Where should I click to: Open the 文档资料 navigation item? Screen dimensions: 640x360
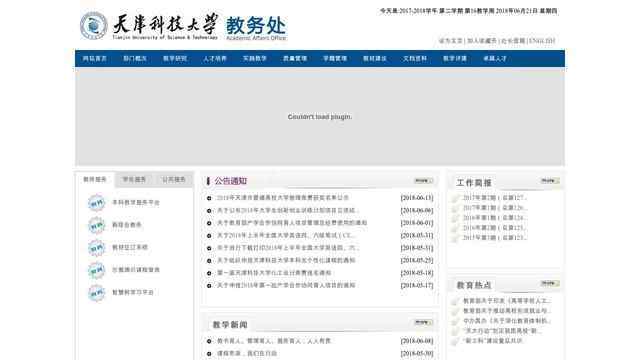415,58
